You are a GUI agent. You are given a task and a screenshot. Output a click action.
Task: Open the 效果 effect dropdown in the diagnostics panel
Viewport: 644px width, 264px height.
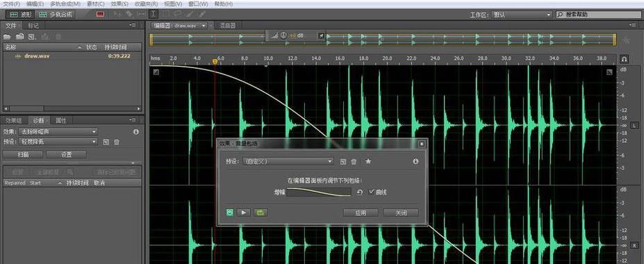pos(58,132)
